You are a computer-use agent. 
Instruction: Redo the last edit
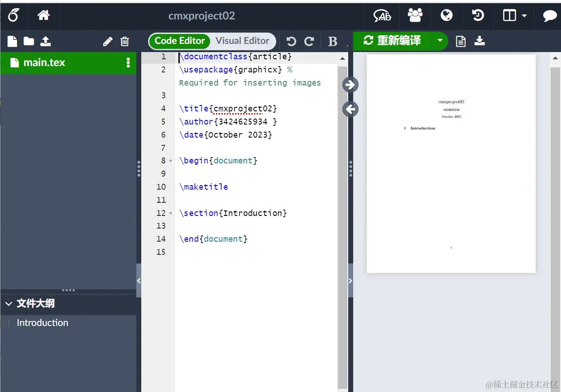pos(309,42)
